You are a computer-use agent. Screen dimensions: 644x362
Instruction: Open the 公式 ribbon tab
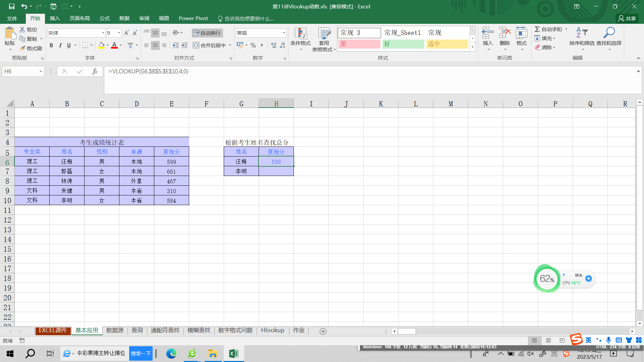point(104,18)
